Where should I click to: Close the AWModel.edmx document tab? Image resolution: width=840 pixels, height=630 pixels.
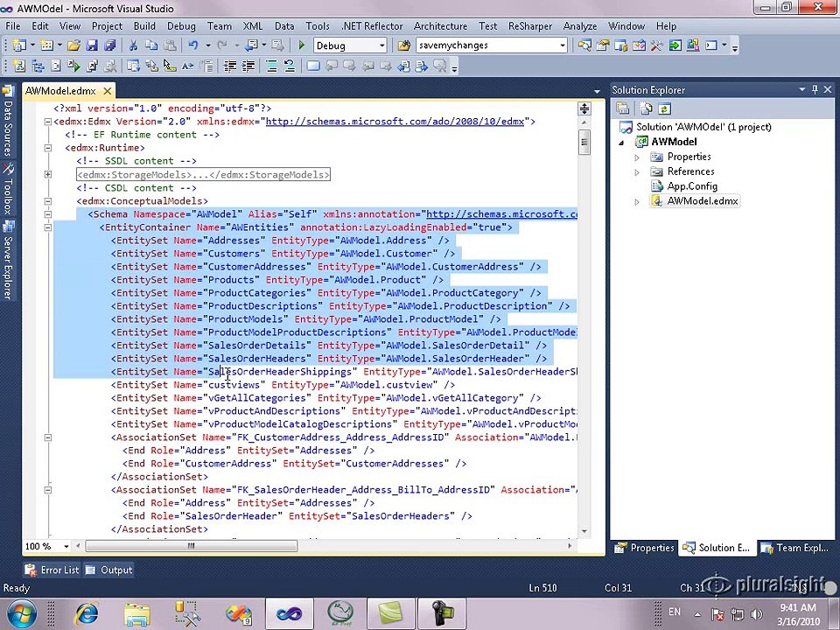tap(108, 90)
